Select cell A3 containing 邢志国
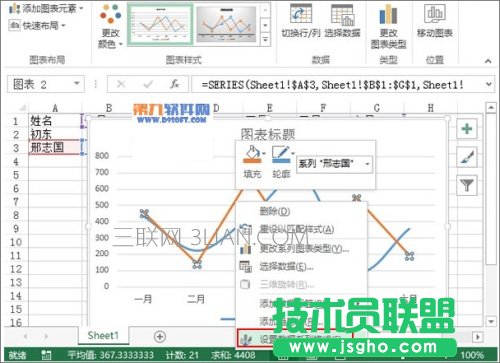Image resolution: width=500 pixels, height=363 pixels. tap(55, 147)
